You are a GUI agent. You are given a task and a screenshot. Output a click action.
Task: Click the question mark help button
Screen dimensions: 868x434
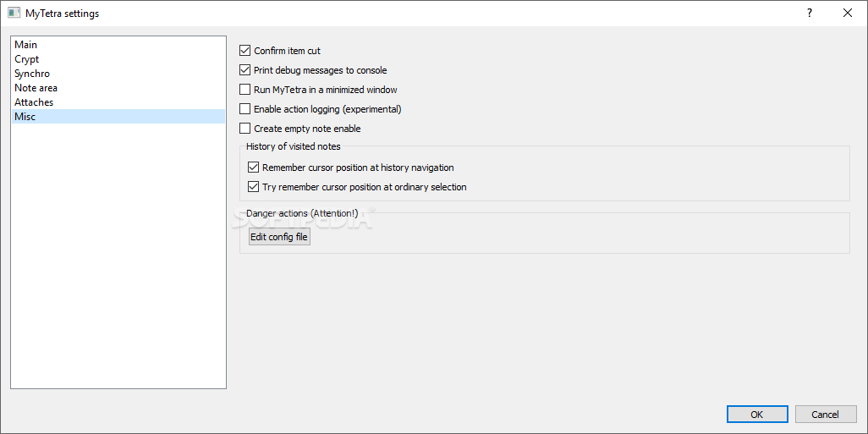click(810, 14)
